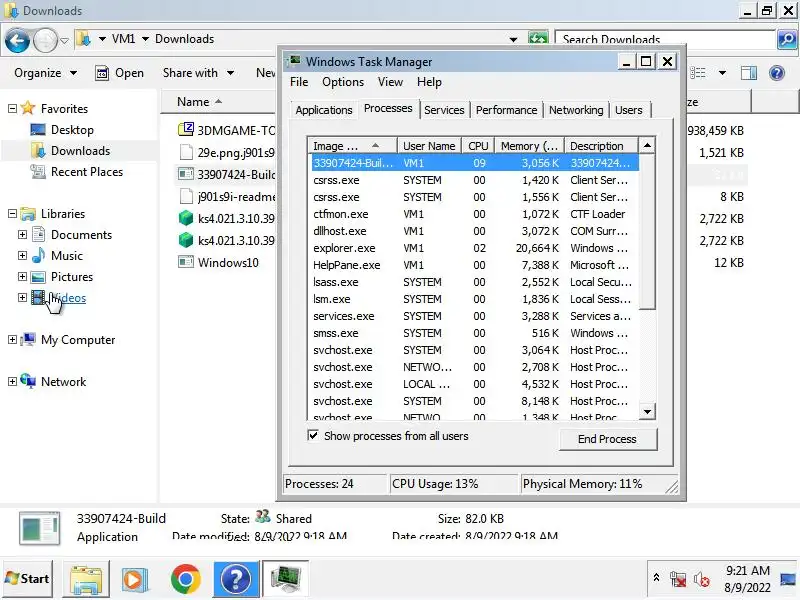800x600 pixels.
Task: Select the explorer.exe process row
Action: [x=472, y=248]
